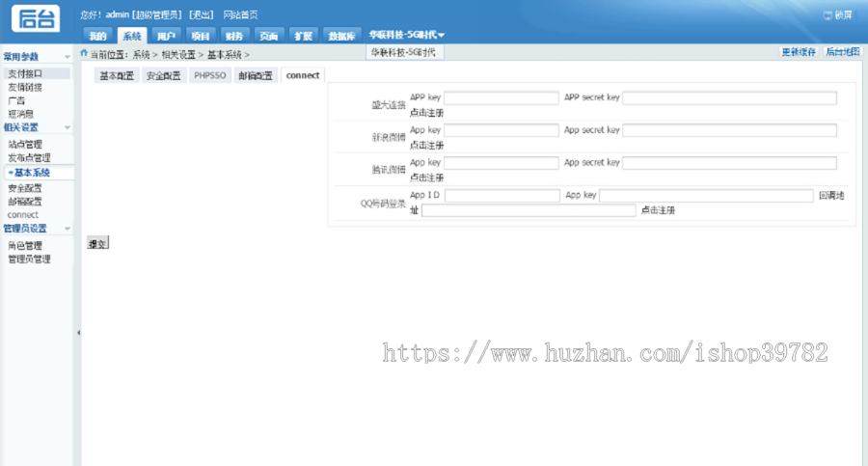Open 站点管理 in the sidebar
The image size is (868, 466).
click(x=25, y=144)
